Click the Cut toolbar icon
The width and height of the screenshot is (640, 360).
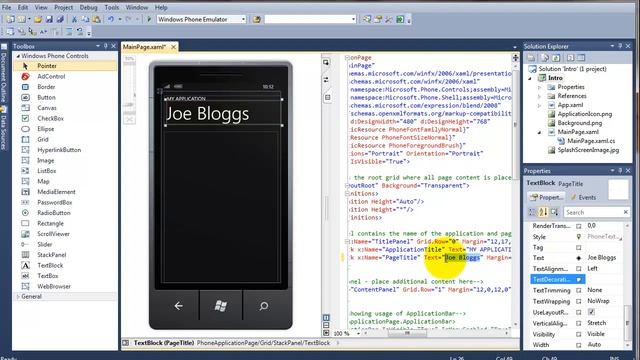point(74,19)
